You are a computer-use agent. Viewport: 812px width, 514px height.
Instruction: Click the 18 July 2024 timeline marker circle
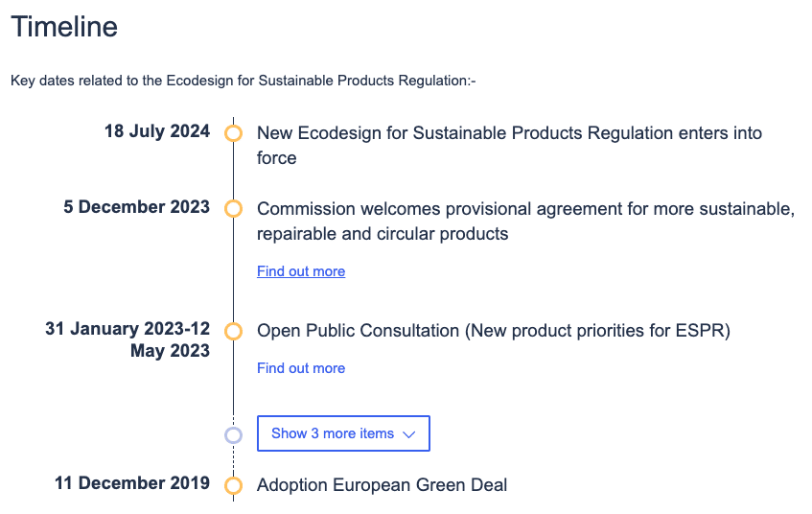(233, 133)
